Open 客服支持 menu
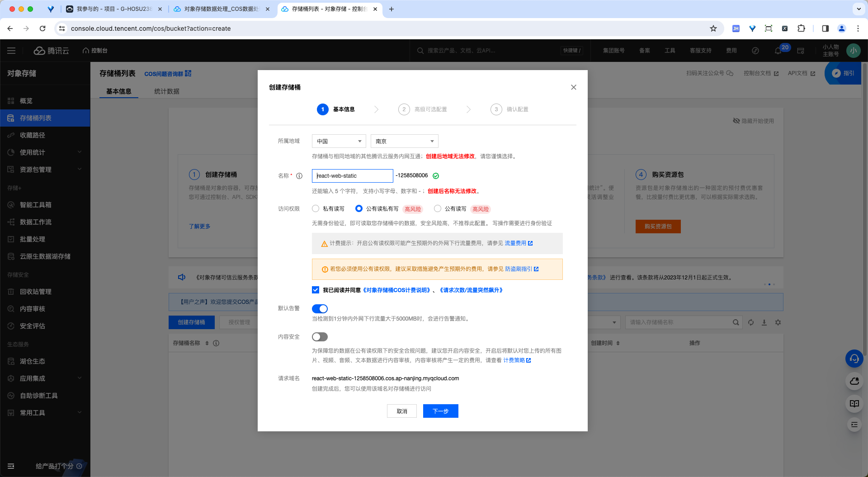This screenshot has width=868, height=477. coord(701,51)
